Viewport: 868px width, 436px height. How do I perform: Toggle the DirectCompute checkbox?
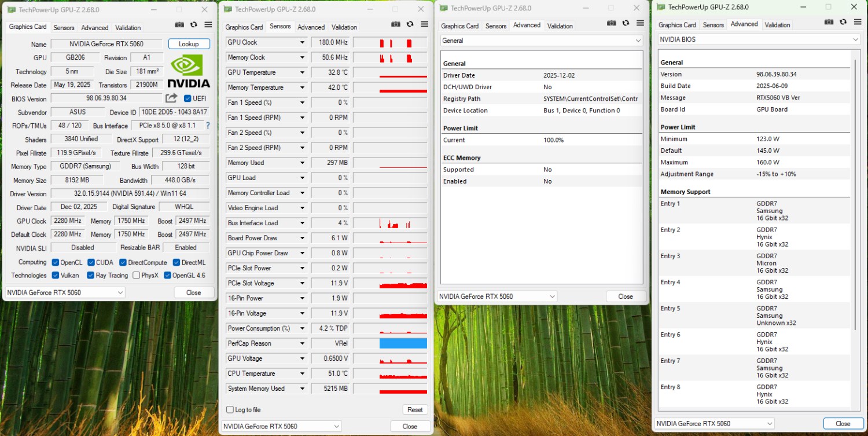click(122, 262)
